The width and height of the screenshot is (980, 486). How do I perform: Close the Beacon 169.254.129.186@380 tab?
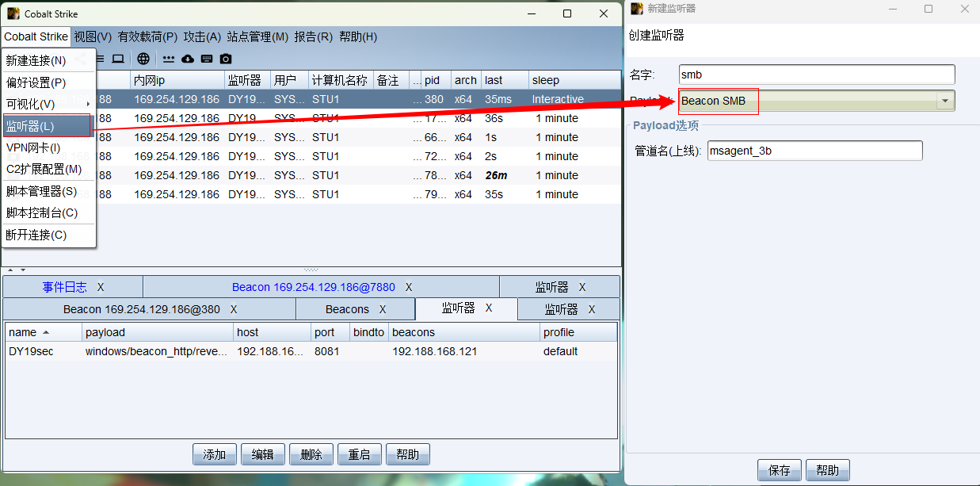pos(234,309)
